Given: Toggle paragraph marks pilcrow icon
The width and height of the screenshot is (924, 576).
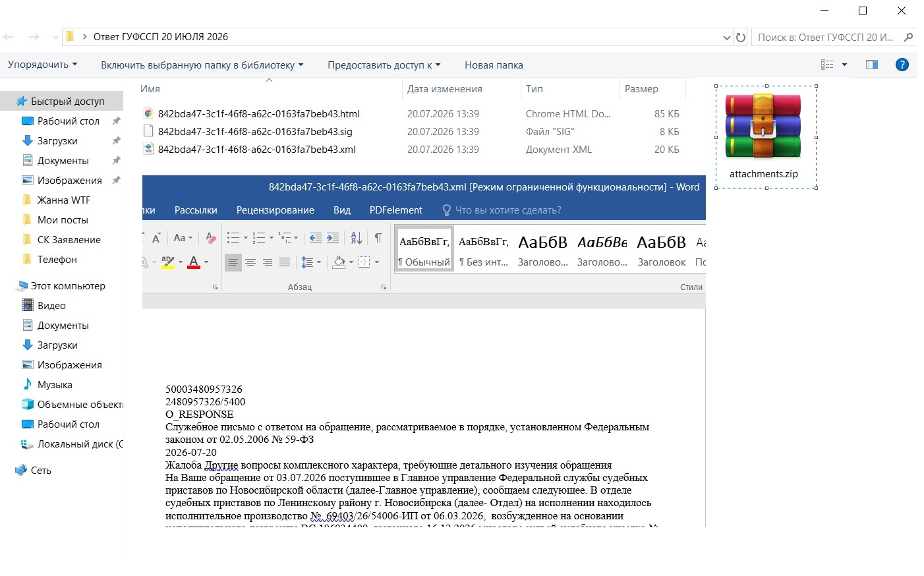Looking at the screenshot, I should (378, 238).
